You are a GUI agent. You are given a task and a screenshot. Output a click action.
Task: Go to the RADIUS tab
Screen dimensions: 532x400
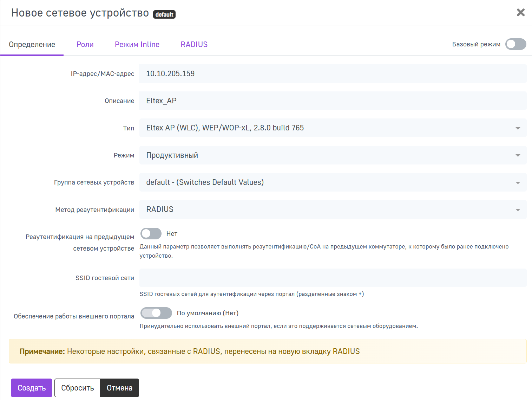pos(194,45)
